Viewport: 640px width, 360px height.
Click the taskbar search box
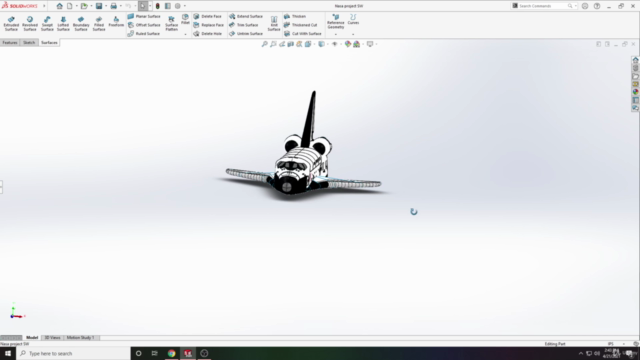click(73, 353)
